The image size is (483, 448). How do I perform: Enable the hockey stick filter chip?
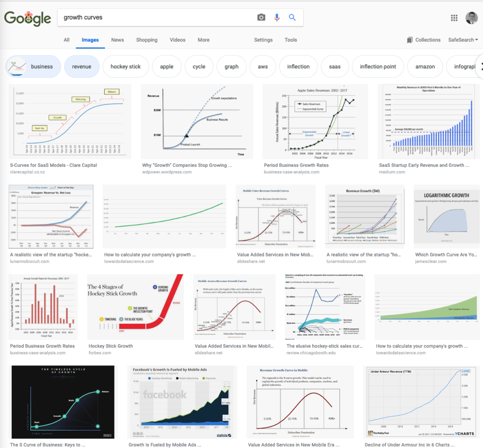[125, 66]
